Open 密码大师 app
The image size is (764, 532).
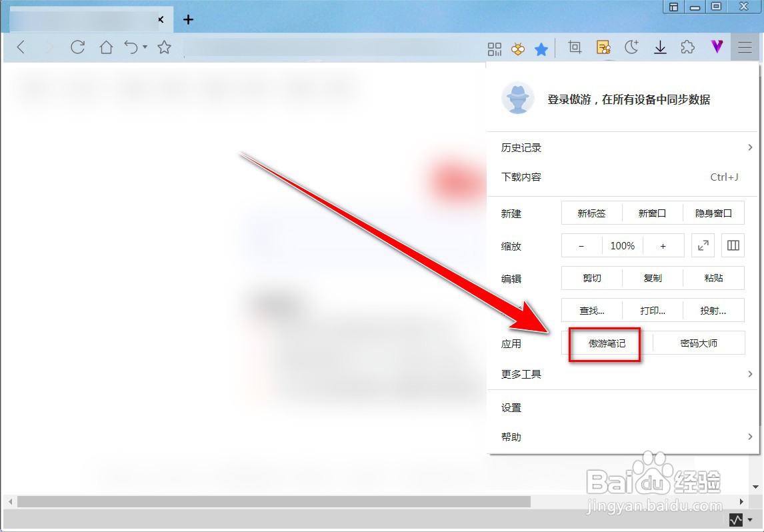coord(699,343)
